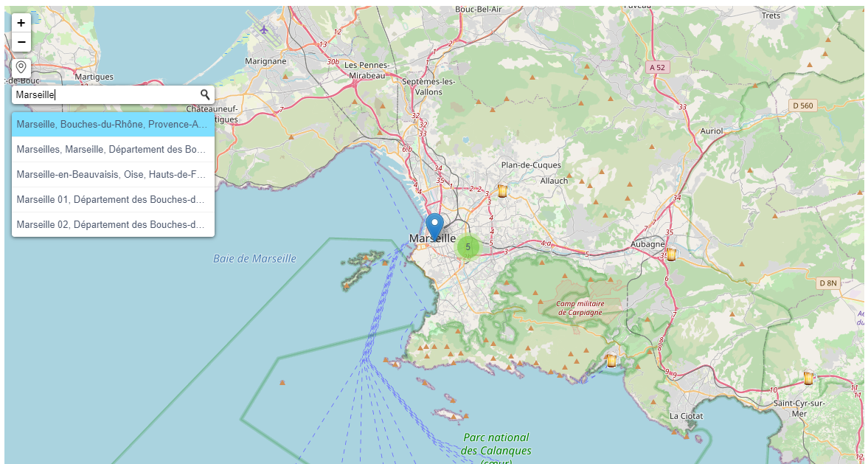
Task: Select the Marseille 02 suggestion
Action: 113,225
